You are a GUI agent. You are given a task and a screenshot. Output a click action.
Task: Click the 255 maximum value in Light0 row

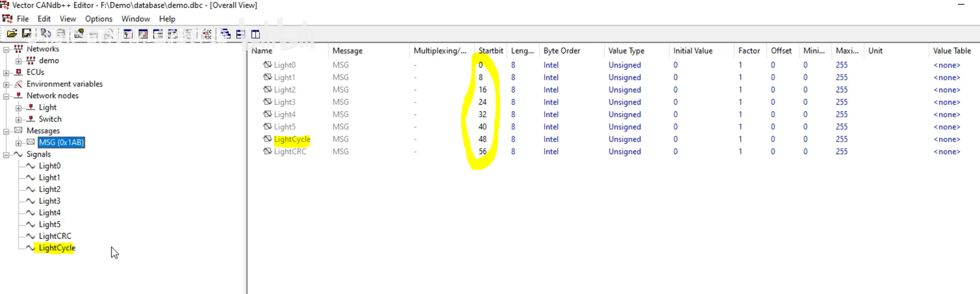click(841, 65)
